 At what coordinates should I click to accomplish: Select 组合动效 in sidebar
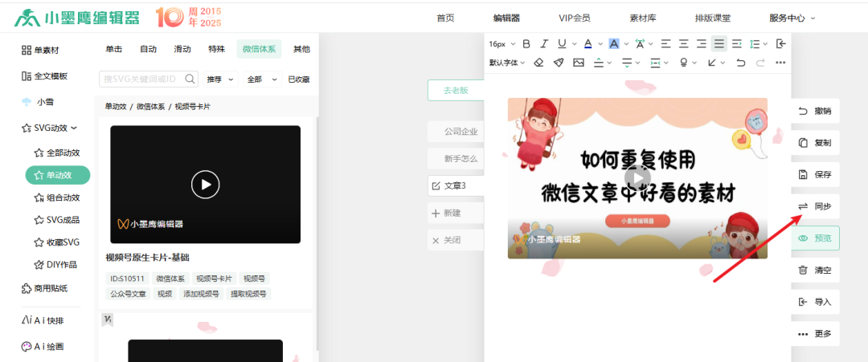click(57, 197)
